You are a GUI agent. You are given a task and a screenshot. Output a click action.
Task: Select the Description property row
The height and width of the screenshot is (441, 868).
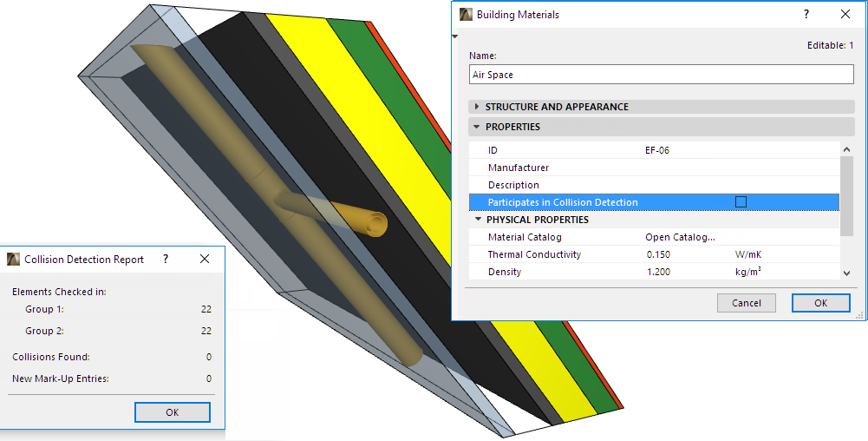(x=655, y=185)
